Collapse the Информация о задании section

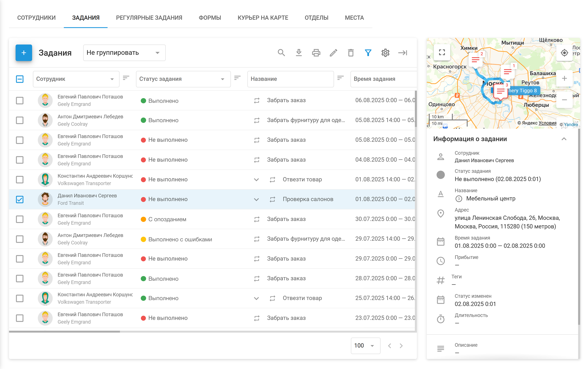pos(564,139)
